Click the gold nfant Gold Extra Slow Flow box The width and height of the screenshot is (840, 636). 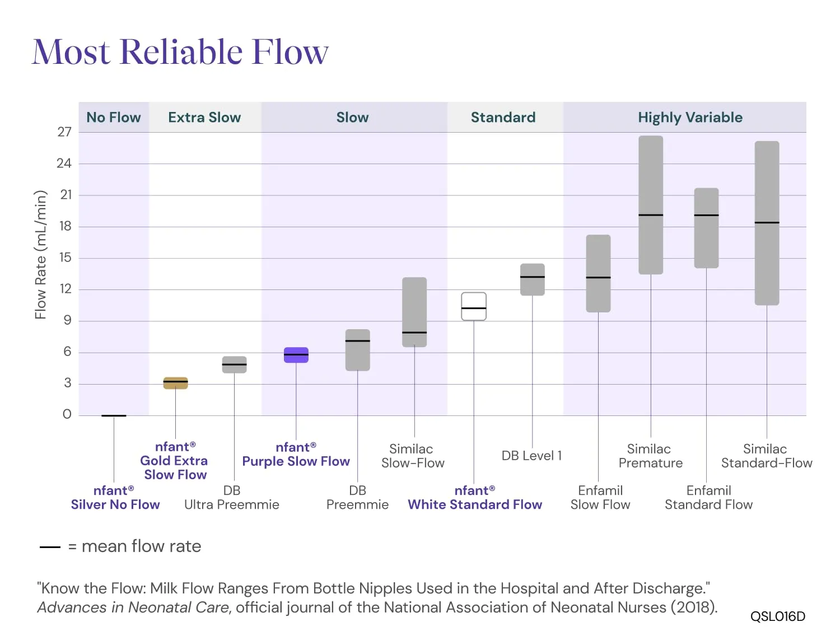(x=175, y=383)
